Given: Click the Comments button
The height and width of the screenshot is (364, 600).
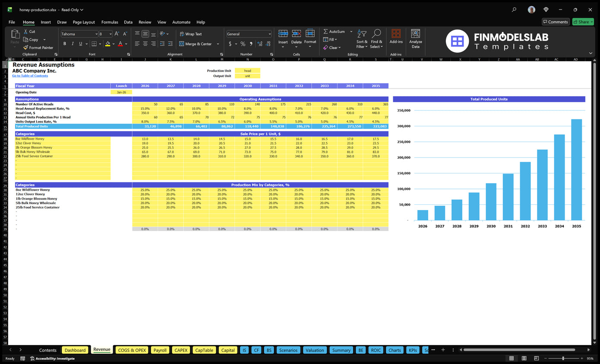Looking at the screenshot, I should pyautogui.click(x=556, y=22).
